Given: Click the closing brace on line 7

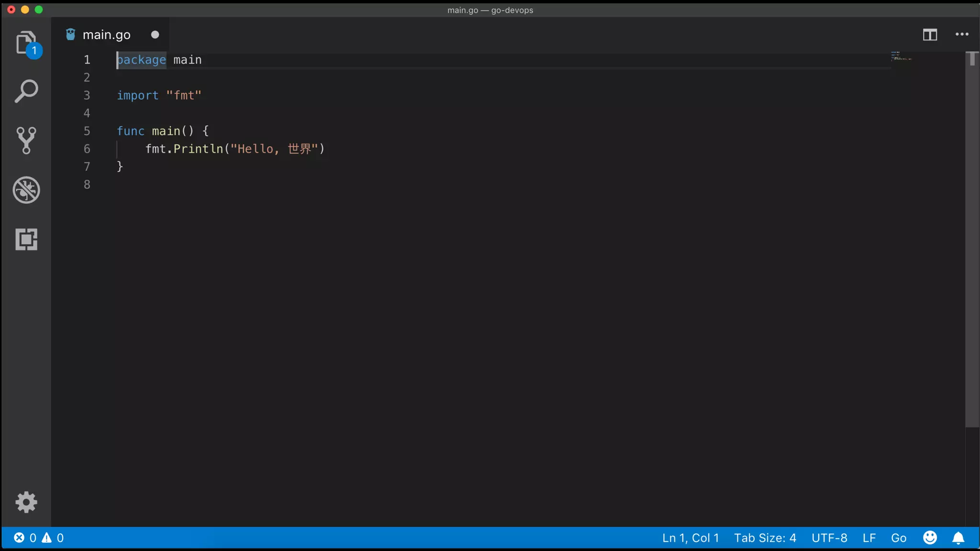Looking at the screenshot, I should (120, 166).
